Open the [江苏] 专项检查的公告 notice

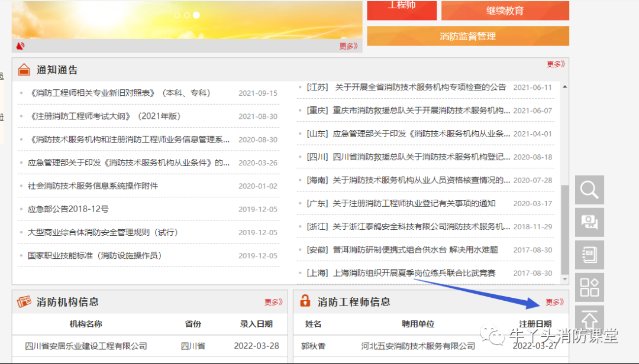pos(406,87)
